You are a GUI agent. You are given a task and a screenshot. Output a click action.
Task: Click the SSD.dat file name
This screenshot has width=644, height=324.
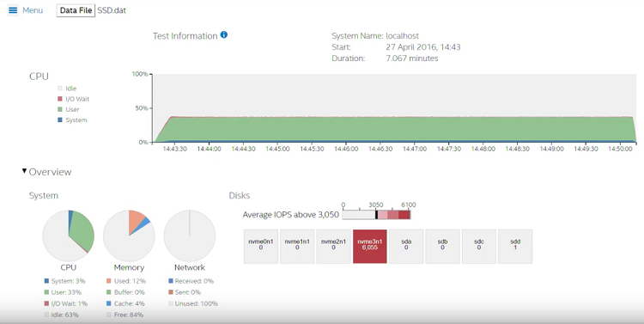pyautogui.click(x=112, y=10)
